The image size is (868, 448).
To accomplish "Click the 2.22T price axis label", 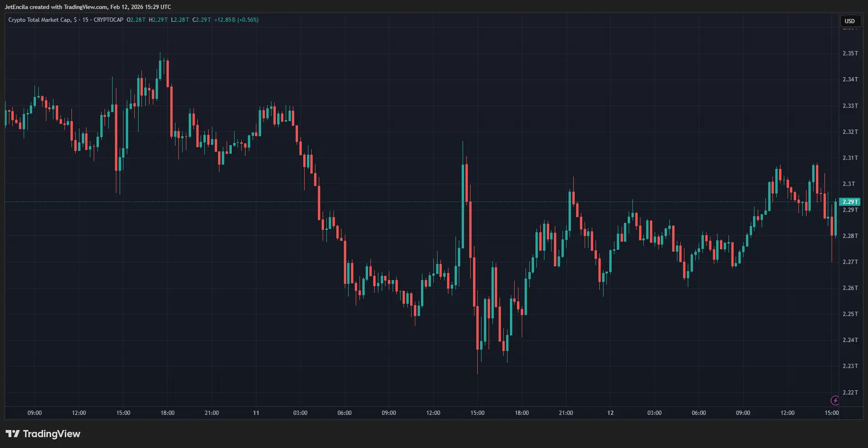I will (x=850, y=393).
